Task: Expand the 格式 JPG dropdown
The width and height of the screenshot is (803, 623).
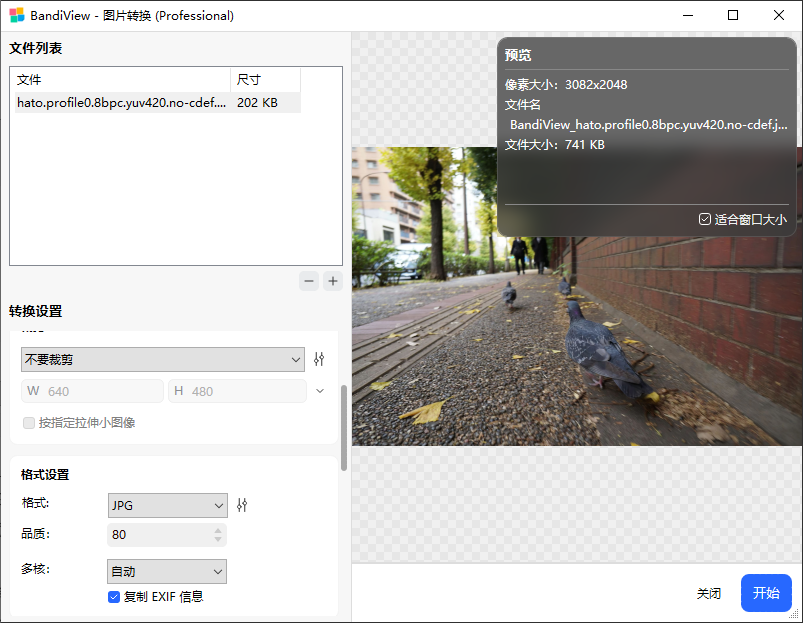Action: point(167,506)
